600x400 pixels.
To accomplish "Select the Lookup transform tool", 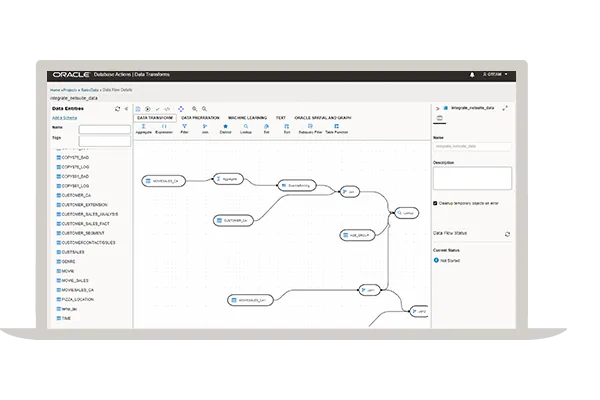I will [245, 127].
